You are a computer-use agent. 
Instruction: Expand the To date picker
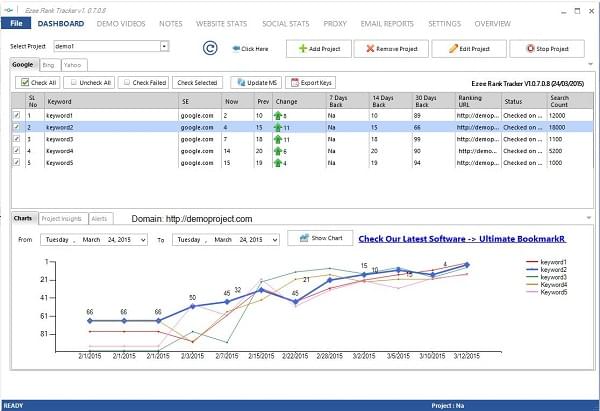click(274, 240)
